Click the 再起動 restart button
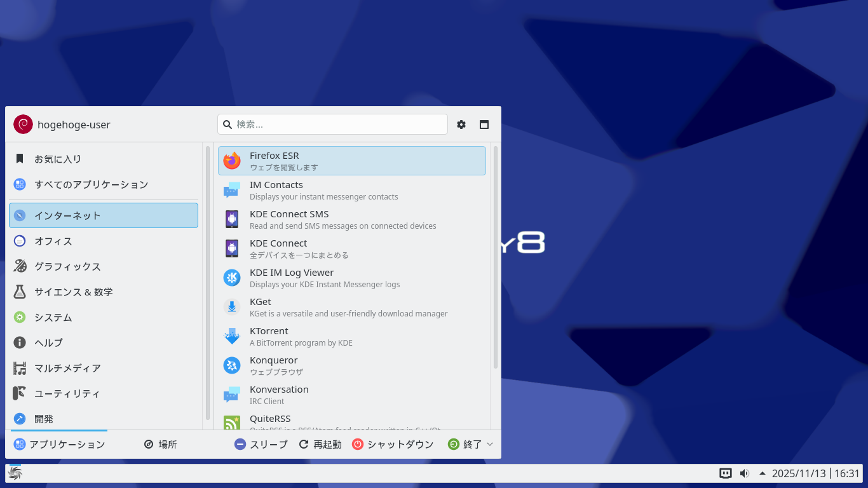This screenshot has width=868, height=488. (320, 444)
